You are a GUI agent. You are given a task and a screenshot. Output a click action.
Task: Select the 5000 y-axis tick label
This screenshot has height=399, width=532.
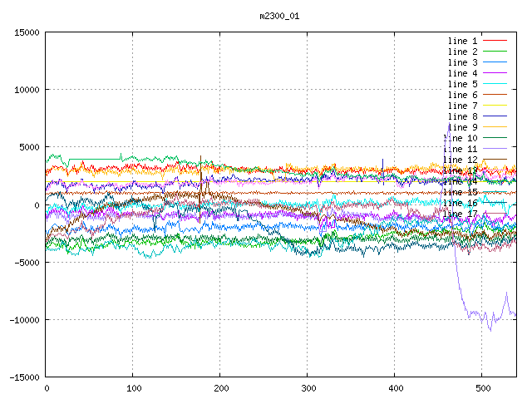click(x=27, y=147)
